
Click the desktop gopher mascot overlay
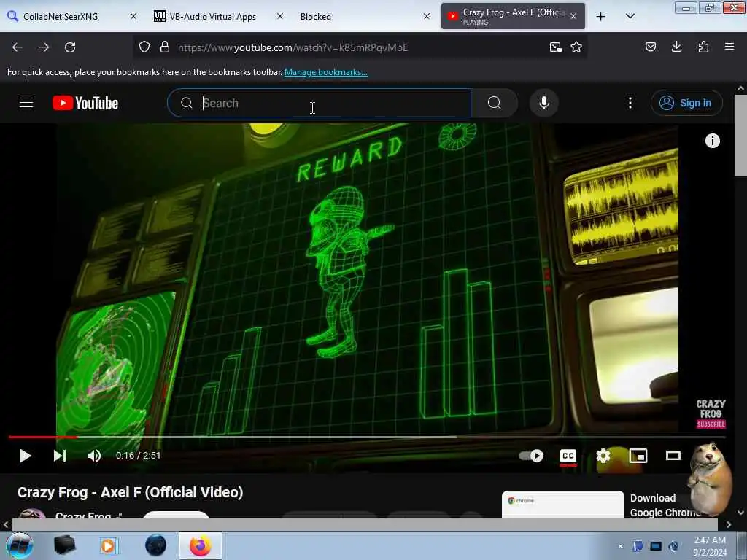click(711, 480)
